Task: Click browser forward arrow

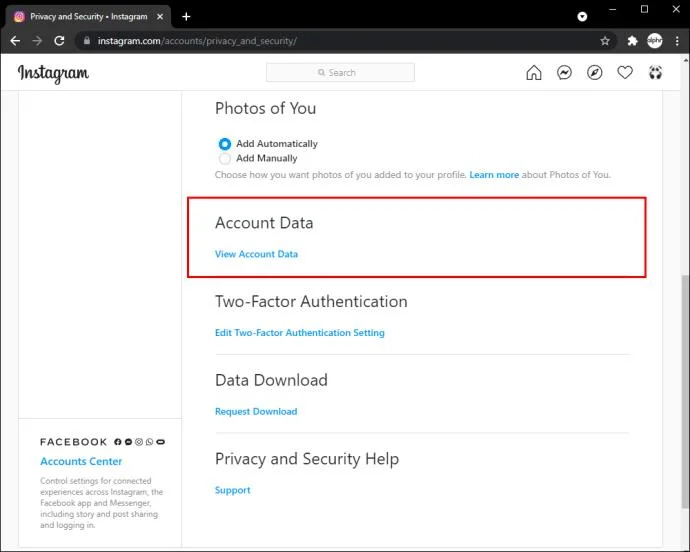Action: click(37, 41)
